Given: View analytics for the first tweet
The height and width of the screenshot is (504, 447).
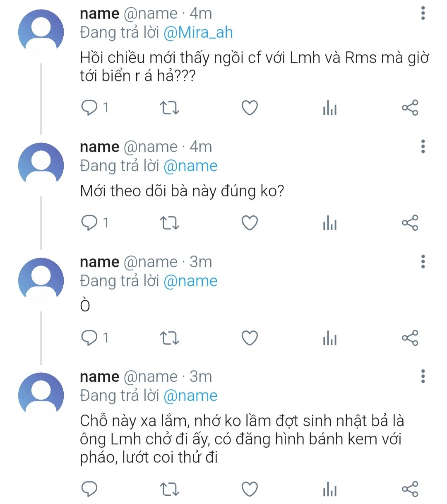Looking at the screenshot, I should [329, 108].
